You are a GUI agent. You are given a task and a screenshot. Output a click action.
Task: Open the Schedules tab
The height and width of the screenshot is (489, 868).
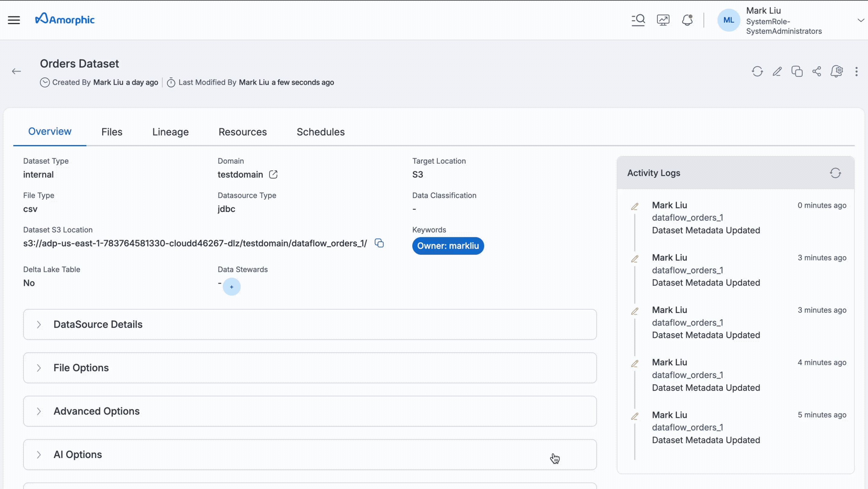(320, 132)
